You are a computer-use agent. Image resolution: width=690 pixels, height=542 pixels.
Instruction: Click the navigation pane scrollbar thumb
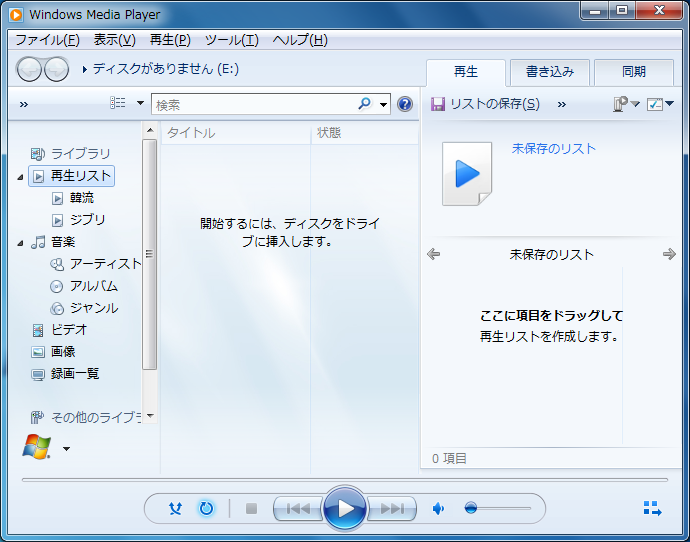(x=150, y=254)
